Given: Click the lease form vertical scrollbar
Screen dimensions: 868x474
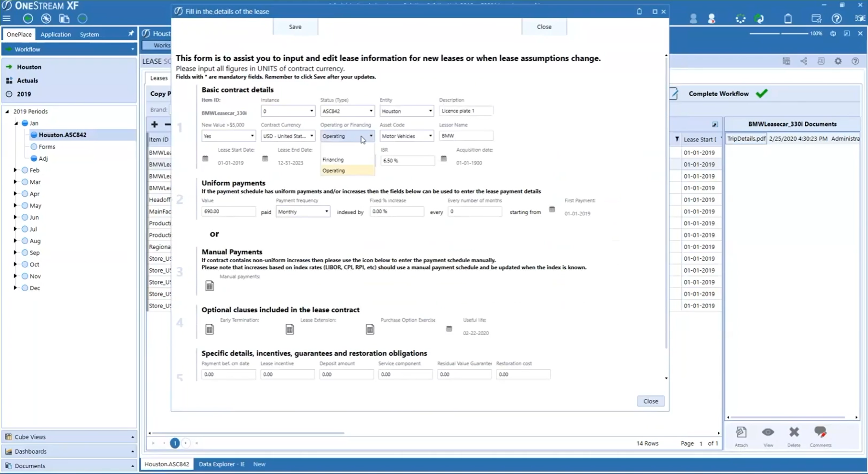Looking at the screenshot, I should tap(666, 203).
